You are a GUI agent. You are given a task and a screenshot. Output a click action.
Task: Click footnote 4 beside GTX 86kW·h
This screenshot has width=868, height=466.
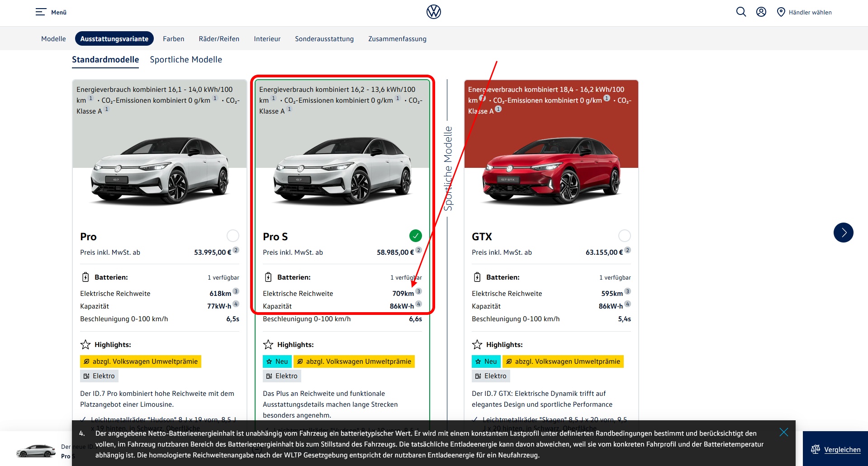tap(628, 304)
